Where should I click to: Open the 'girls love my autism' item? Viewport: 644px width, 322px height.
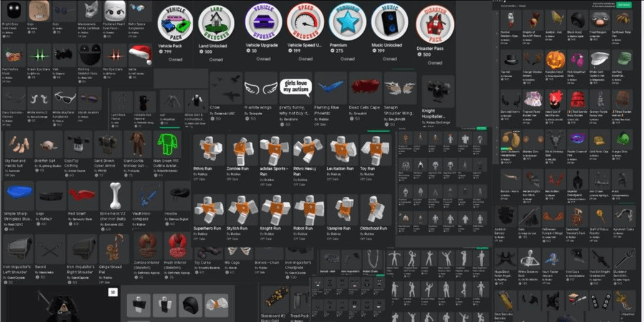click(x=296, y=88)
